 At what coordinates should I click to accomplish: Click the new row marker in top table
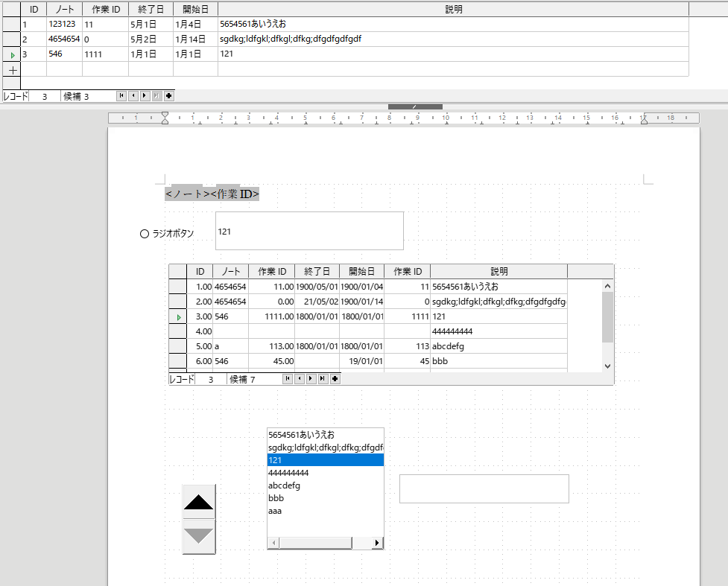coord(12,69)
